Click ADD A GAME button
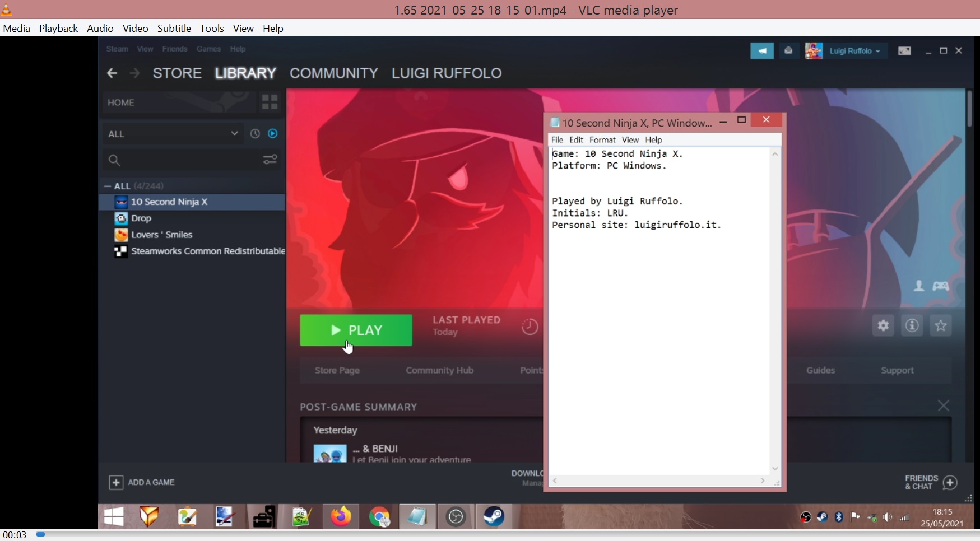 click(142, 482)
